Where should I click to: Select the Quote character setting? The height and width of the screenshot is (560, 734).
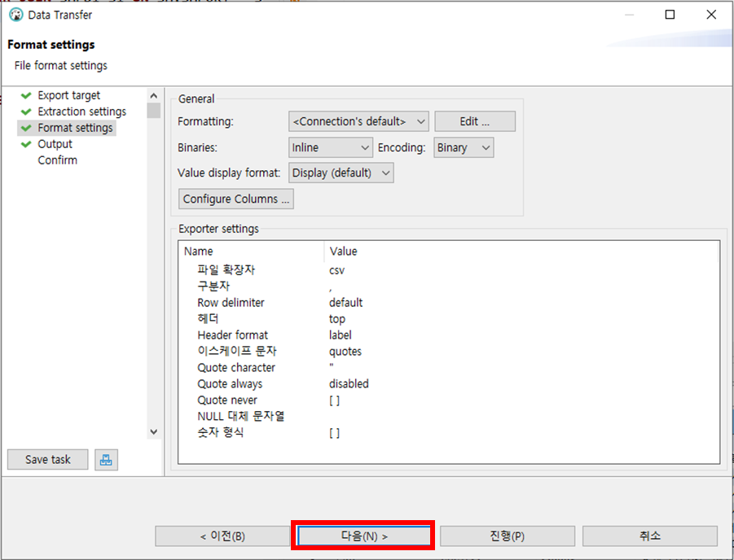coord(236,368)
